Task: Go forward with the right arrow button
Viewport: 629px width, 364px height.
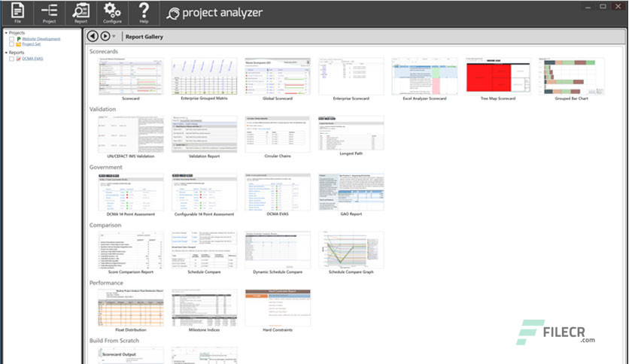Action: [x=105, y=36]
